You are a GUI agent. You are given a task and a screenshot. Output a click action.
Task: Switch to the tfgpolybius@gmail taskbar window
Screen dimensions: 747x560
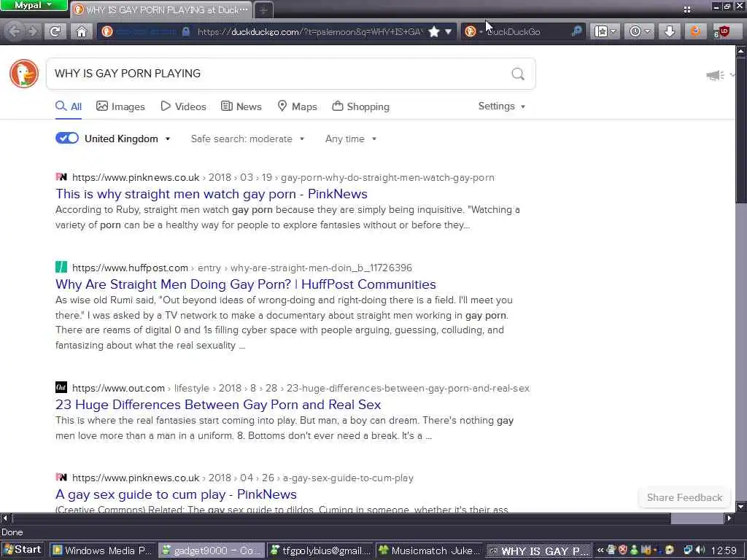pos(320,551)
